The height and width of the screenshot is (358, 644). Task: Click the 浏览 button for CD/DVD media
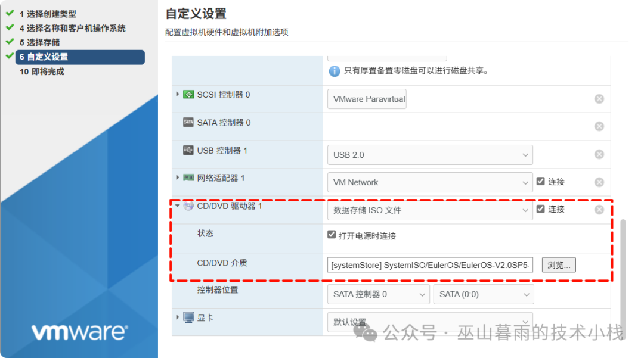pos(558,264)
